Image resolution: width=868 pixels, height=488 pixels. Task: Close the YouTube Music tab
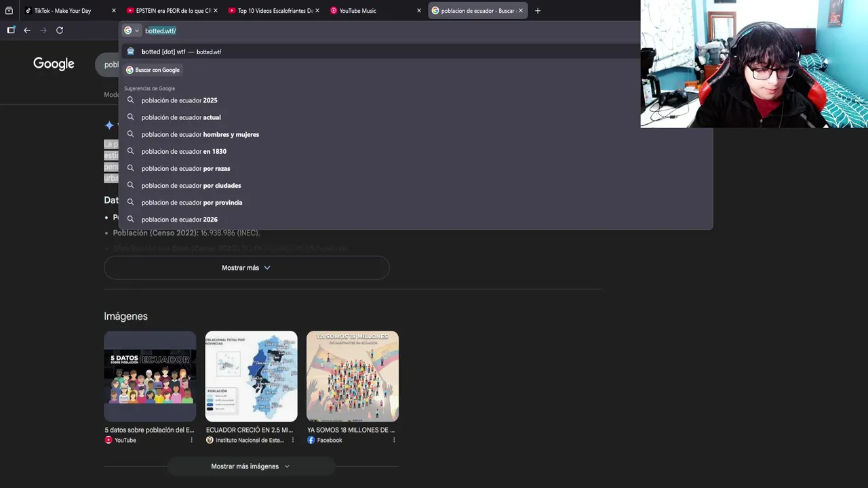[x=418, y=11]
